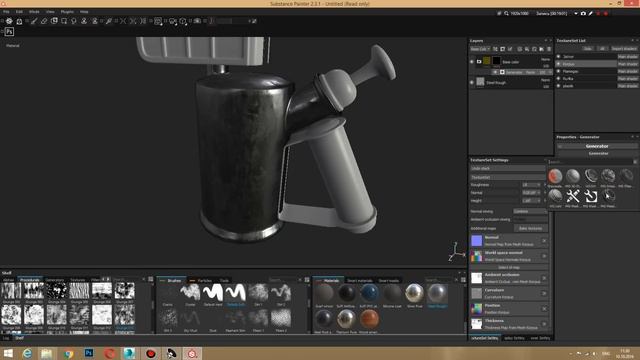Open Photoshop from the Windows taskbar
Screen dimensions: 640x360
[x=89, y=353]
